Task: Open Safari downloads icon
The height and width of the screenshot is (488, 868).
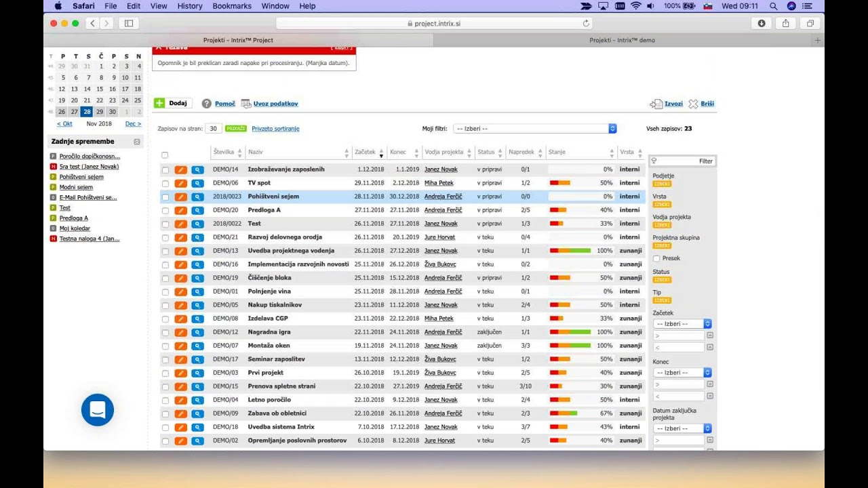Action: pyautogui.click(x=762, y=23)
